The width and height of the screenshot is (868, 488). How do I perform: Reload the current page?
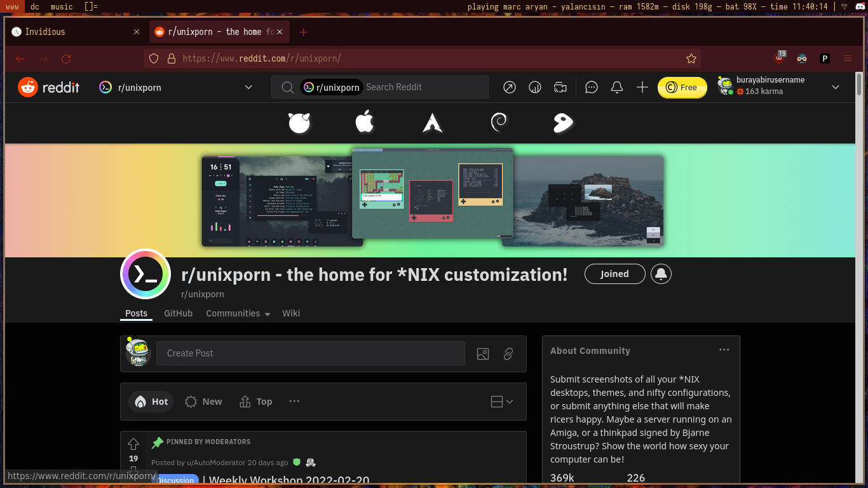pyautogui.click(x=66, y=58)
